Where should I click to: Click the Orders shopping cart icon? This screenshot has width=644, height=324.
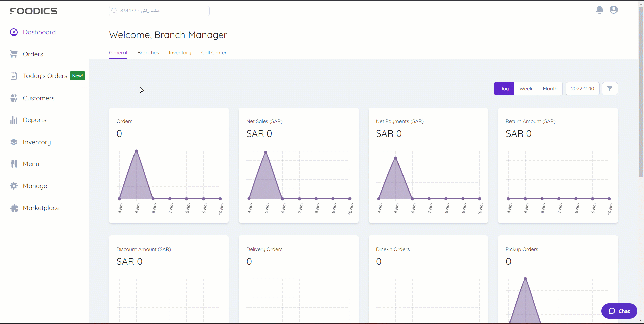14,54
